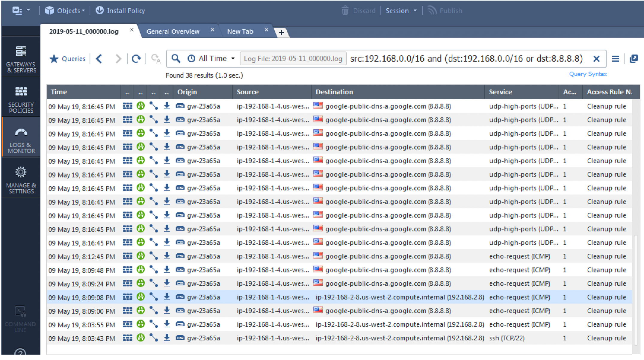644x360 pixels.
Task: Switch to General Overview tab
Action: pos(173,31)
